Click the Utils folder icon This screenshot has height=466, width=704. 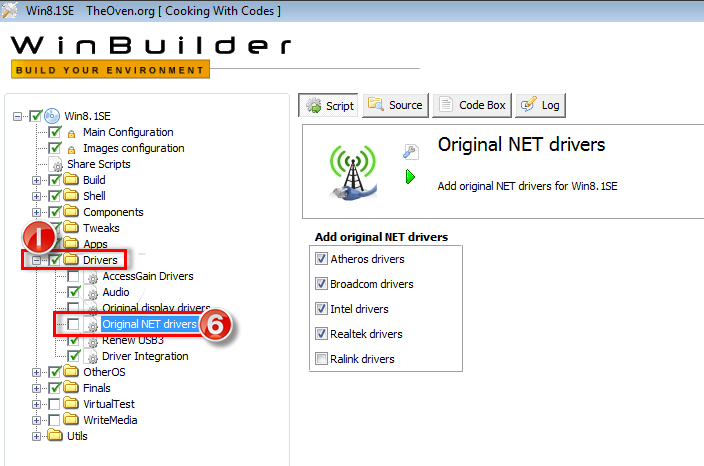pos(54,435)
